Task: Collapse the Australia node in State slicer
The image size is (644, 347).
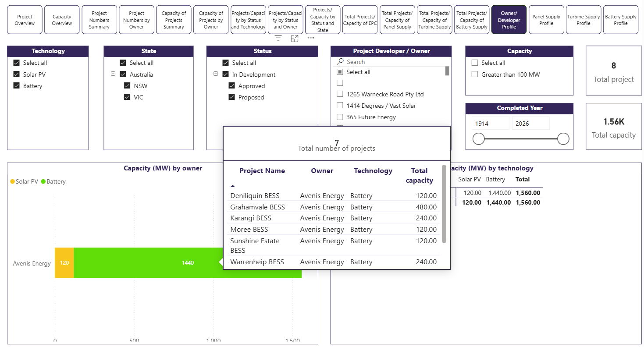Action: click(113, 74)
